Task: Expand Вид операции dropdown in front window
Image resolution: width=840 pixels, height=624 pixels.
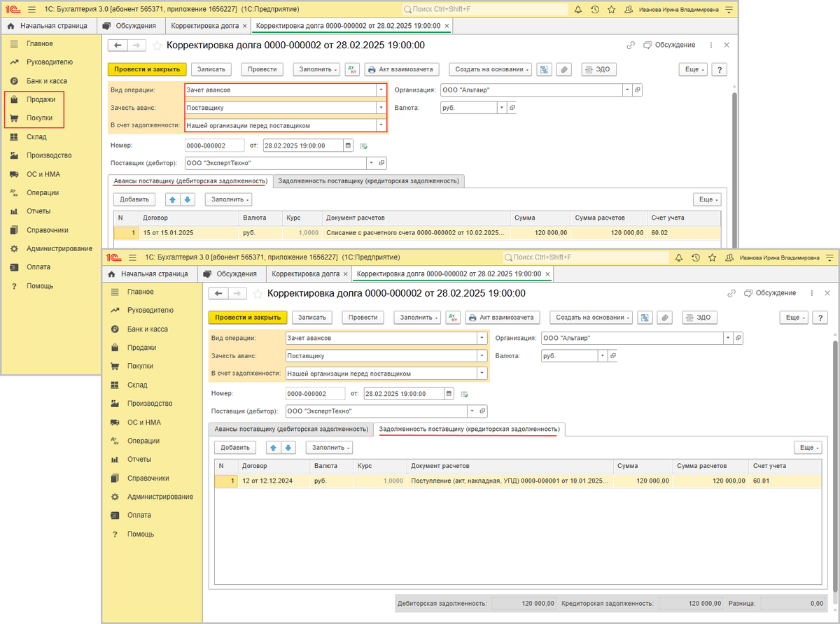Action: point(482,337)
